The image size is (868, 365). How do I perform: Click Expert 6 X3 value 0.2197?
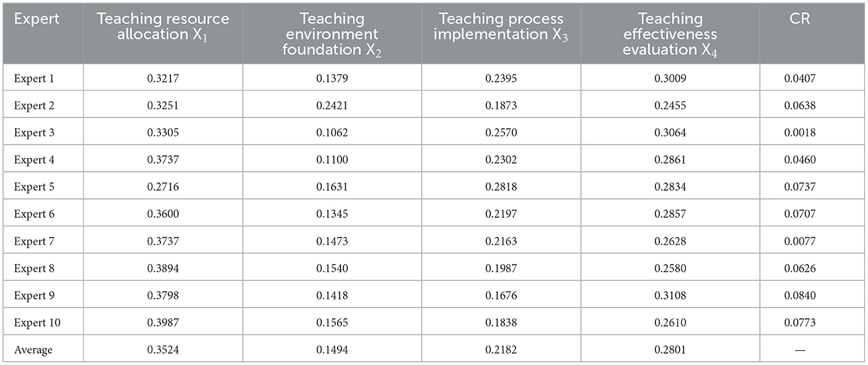click(x=501, y=214)
